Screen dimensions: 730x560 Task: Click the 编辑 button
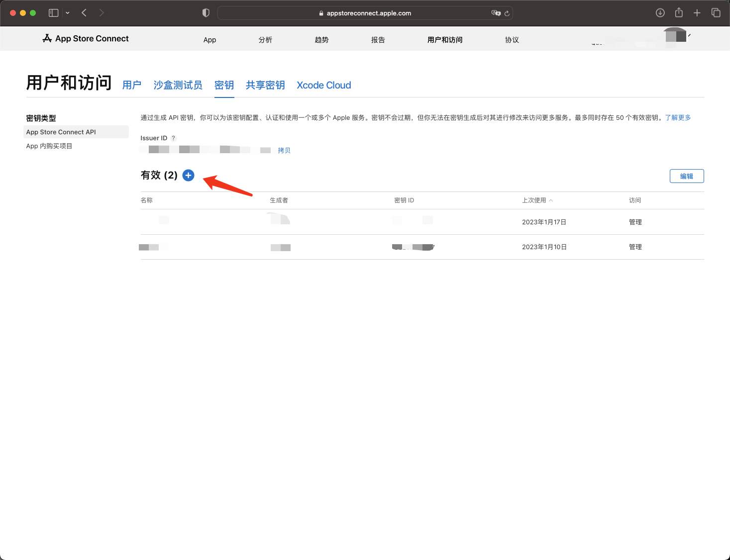pyautogui.click(x=687, y=176)
